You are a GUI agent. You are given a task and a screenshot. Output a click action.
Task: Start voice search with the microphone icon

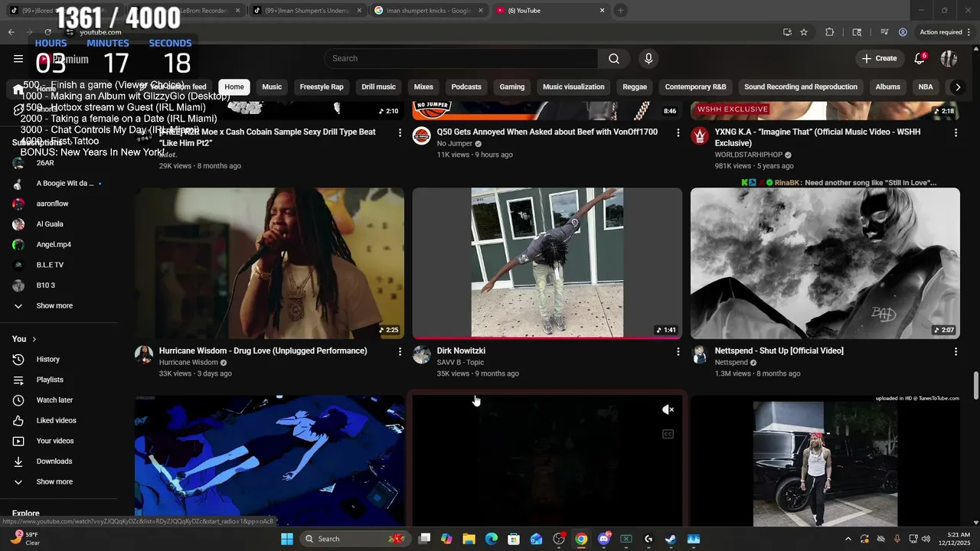[648, 59]
